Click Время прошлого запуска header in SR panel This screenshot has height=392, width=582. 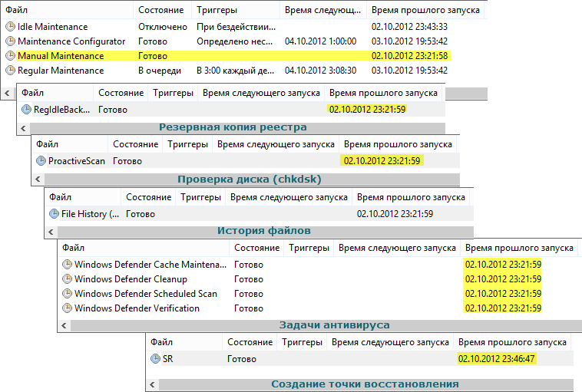click(x=512, y=342)
